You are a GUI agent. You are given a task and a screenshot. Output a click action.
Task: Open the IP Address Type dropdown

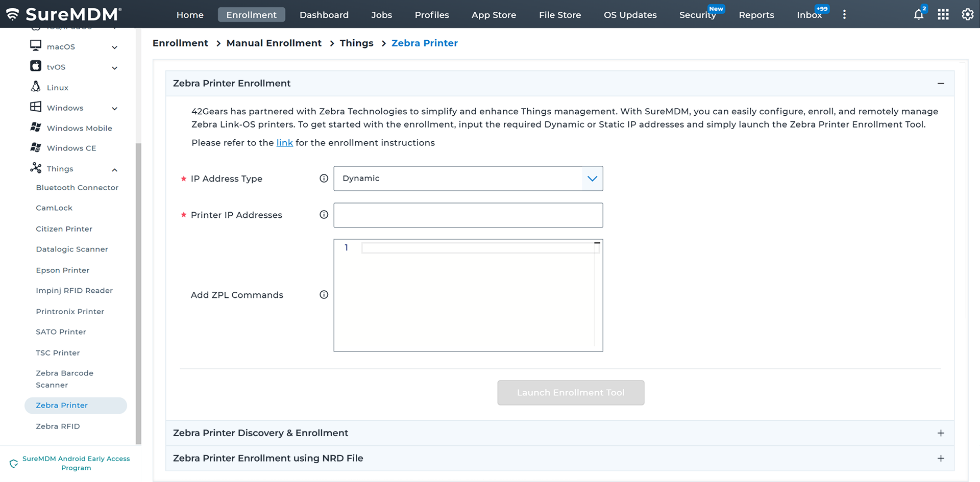pos(468,179)
